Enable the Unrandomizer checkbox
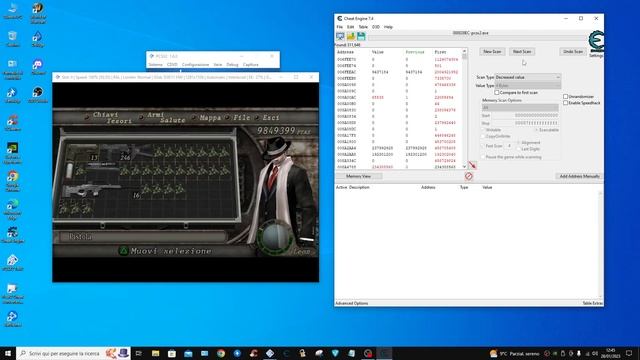This screenshot has height=360, width=640. pos(565,97)
